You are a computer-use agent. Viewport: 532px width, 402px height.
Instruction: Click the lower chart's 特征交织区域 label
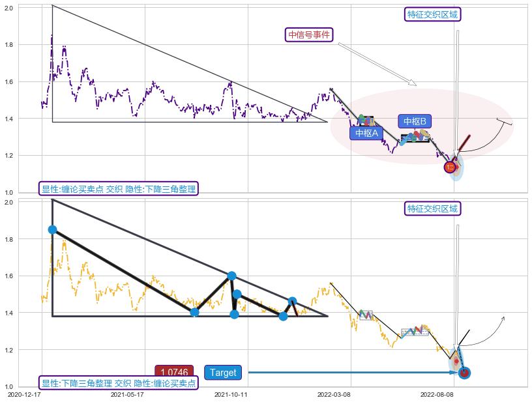[x=433, y=208]
